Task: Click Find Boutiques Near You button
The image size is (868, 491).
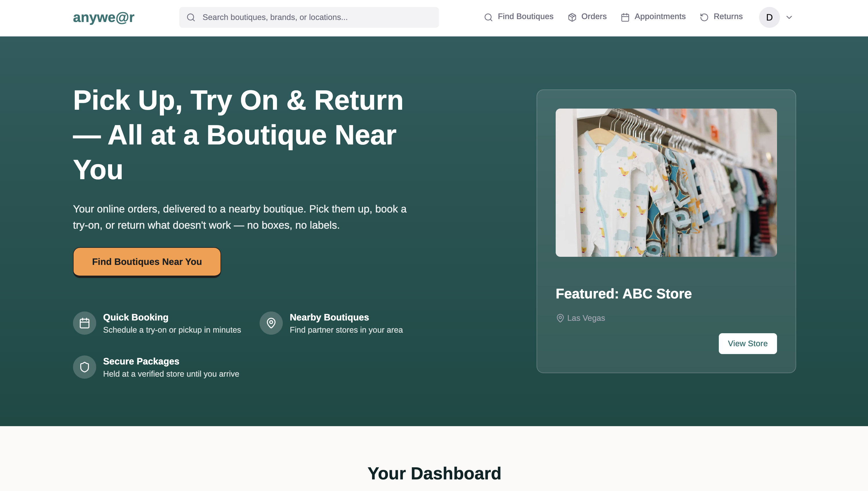Action: 147,262
